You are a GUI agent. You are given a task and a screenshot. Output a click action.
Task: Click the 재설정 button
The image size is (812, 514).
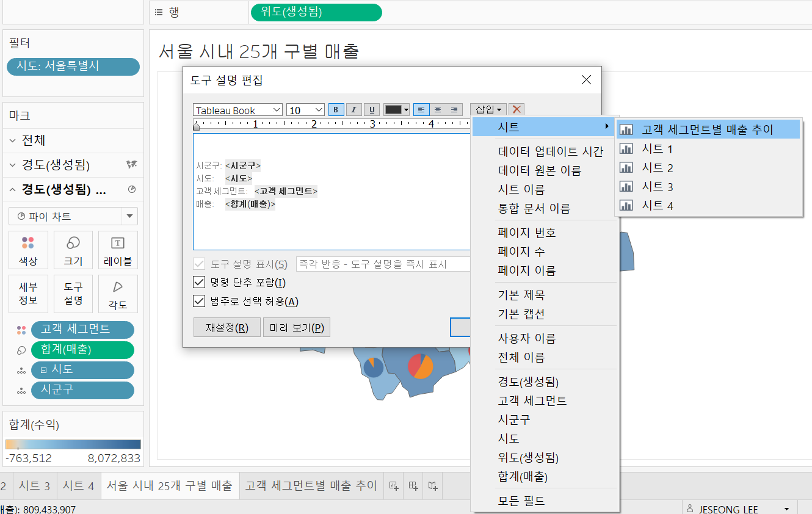(x=227, y=327)
